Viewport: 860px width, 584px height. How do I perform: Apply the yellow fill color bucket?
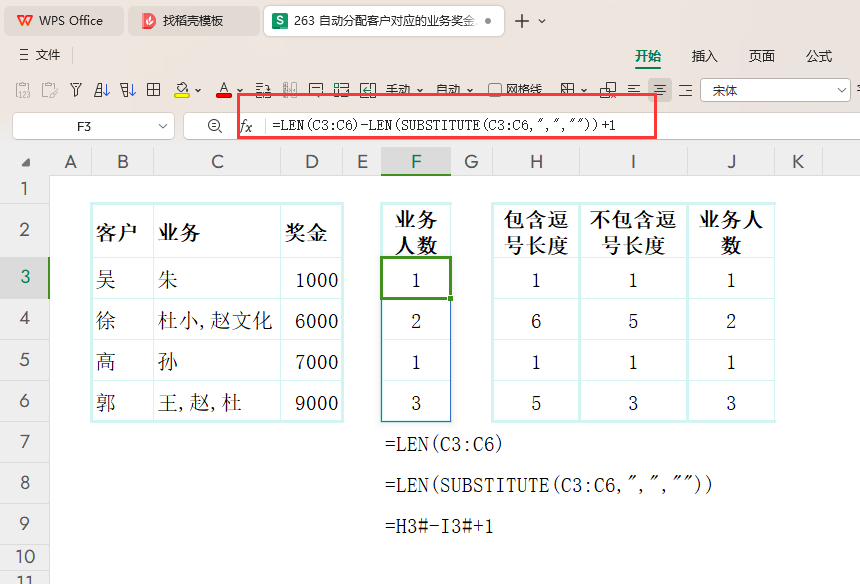click(182, 90)
